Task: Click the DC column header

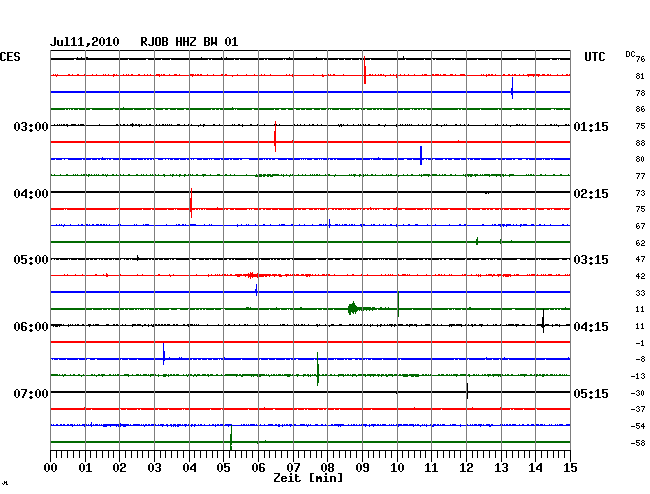Action: [x=630, y=54]
